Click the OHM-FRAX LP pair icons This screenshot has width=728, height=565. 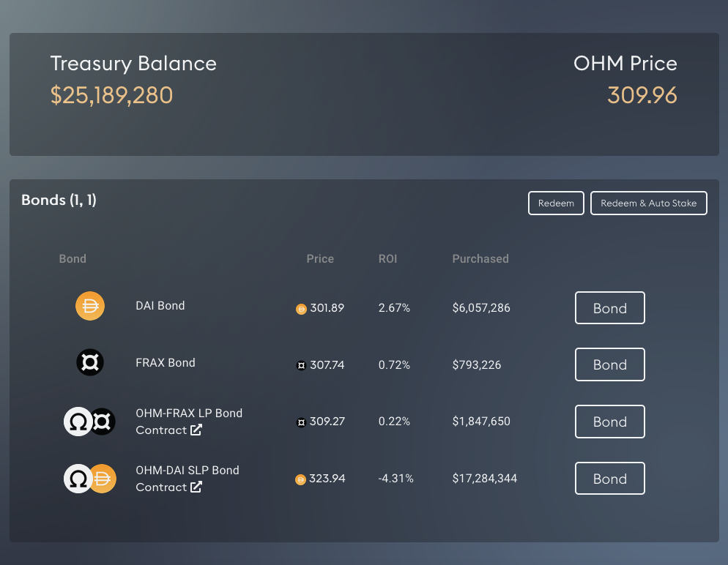89,421
